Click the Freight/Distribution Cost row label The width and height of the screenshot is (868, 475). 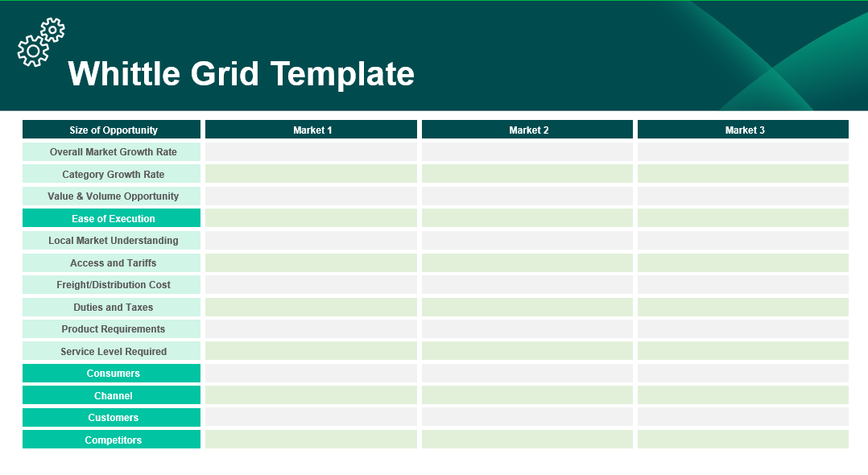tap(112, 284)
